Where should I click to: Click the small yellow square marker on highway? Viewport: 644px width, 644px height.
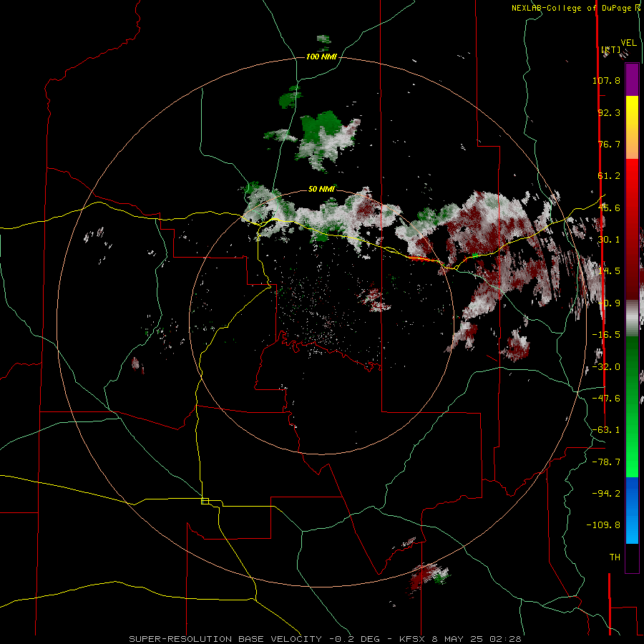(x=205, y=501)
